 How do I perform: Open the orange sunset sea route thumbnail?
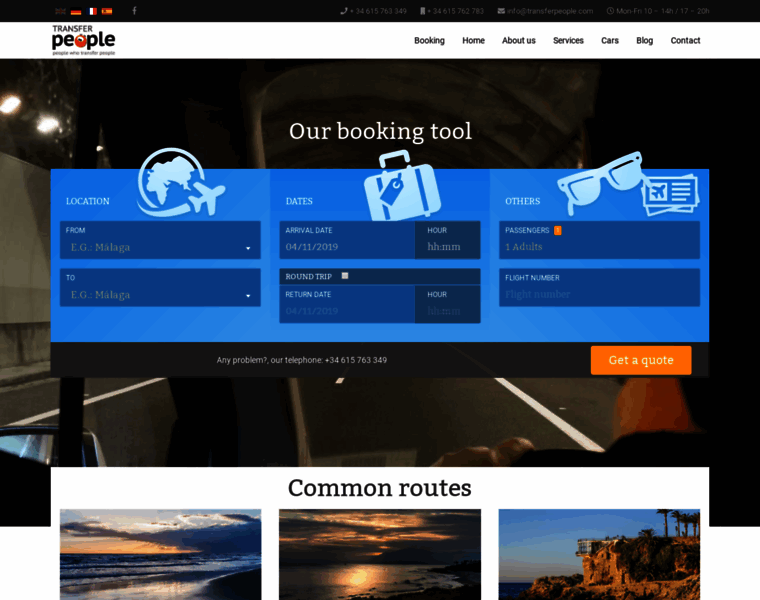(380, 554)
